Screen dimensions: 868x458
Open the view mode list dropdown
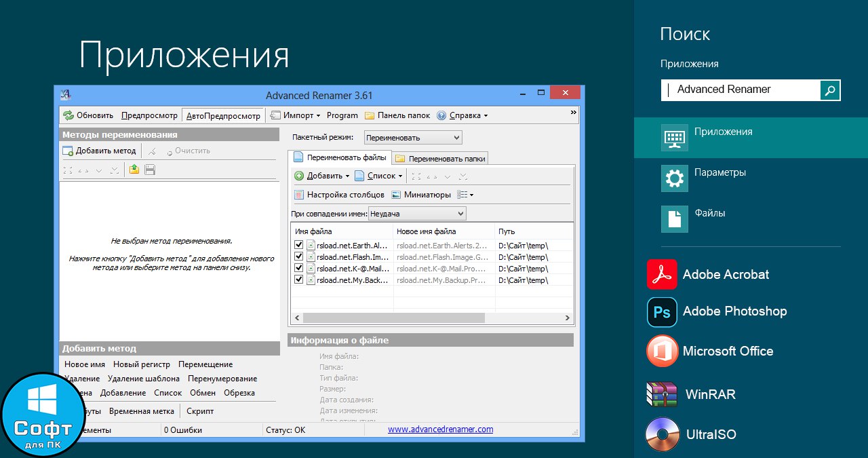pyautogui.click(x=465, y=195)
